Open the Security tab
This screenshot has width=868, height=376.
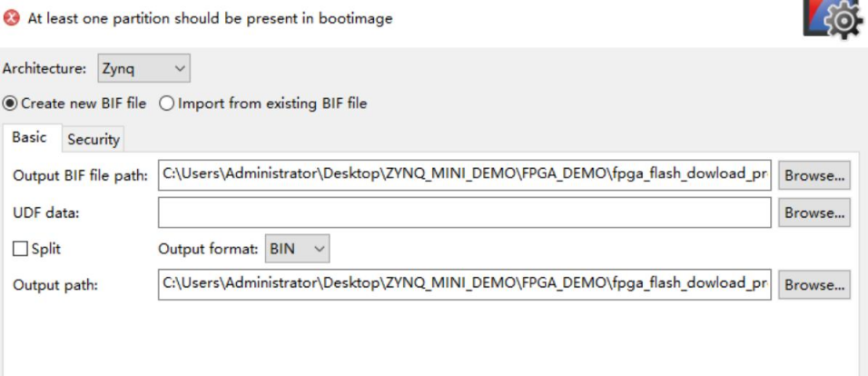pyautogui.click(x=94, y=139)
